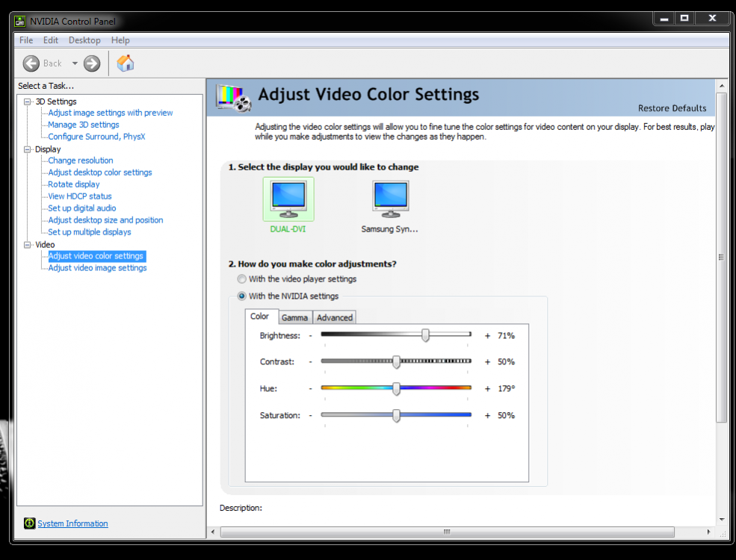Open the Back button history dropdown arrow
736x560 pixels.
tap(75, 63)
